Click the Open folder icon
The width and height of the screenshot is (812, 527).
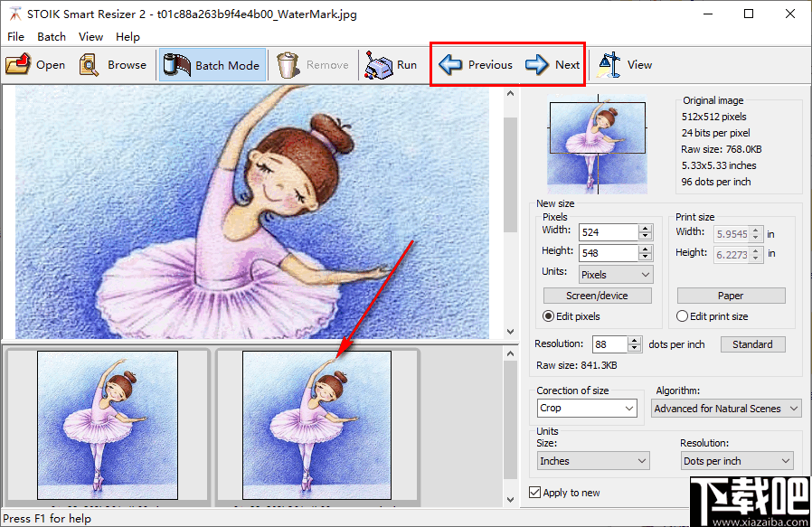coord(18,65)
